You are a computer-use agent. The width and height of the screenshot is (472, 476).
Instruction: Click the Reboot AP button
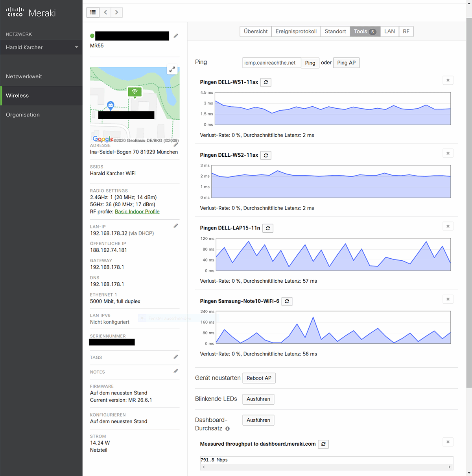coord(259,378)
